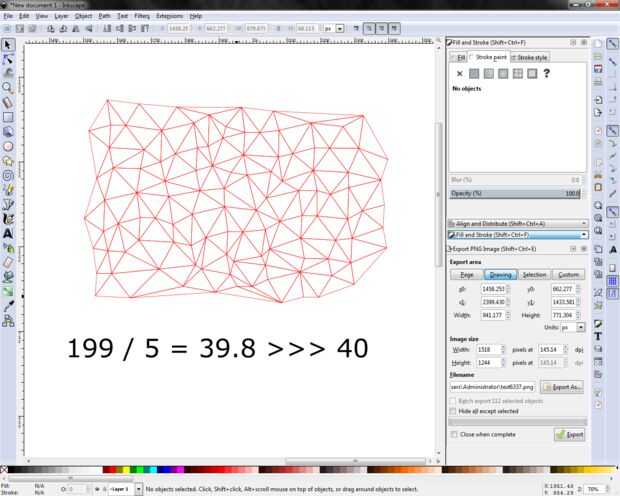Viewport: 620px width, 496px height.
Task: Switch to the Fill tab
Action: coord(459,58)
